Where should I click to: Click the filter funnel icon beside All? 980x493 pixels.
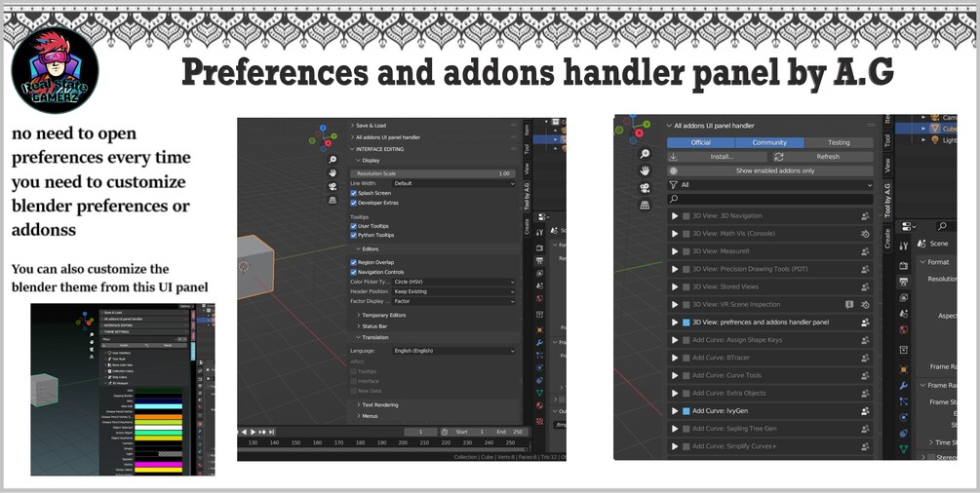click(x=673, y=185)
